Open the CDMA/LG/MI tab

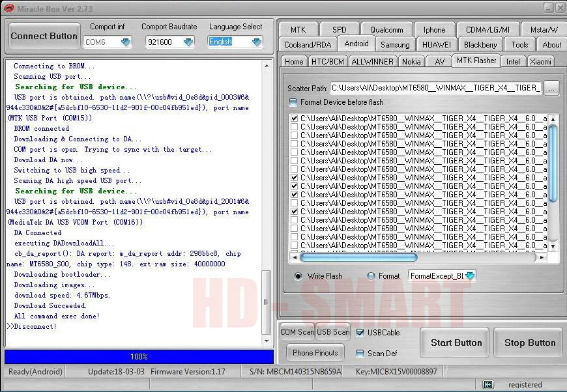487,29
